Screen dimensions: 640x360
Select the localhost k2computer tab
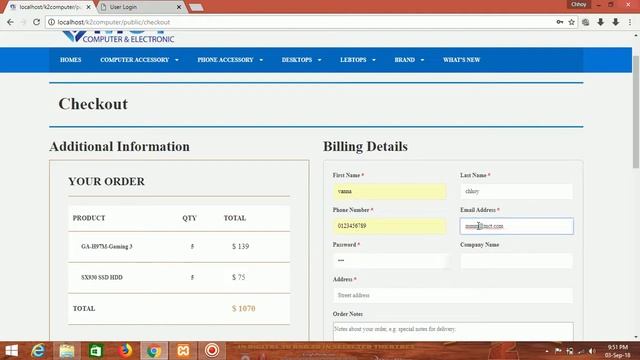click(x=49, y=7)
